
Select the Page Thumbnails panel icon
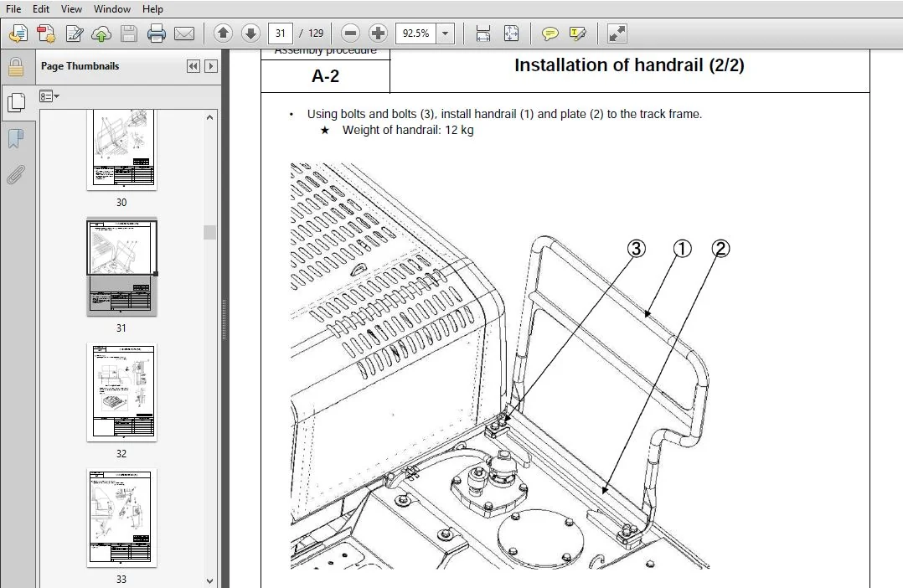click(16, 102)
